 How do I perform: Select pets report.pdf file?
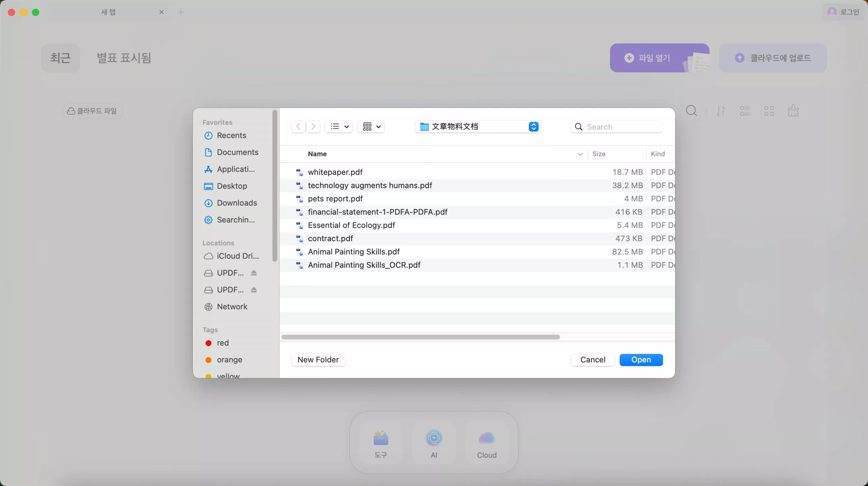pyautogui.click(x=477, y=198)
